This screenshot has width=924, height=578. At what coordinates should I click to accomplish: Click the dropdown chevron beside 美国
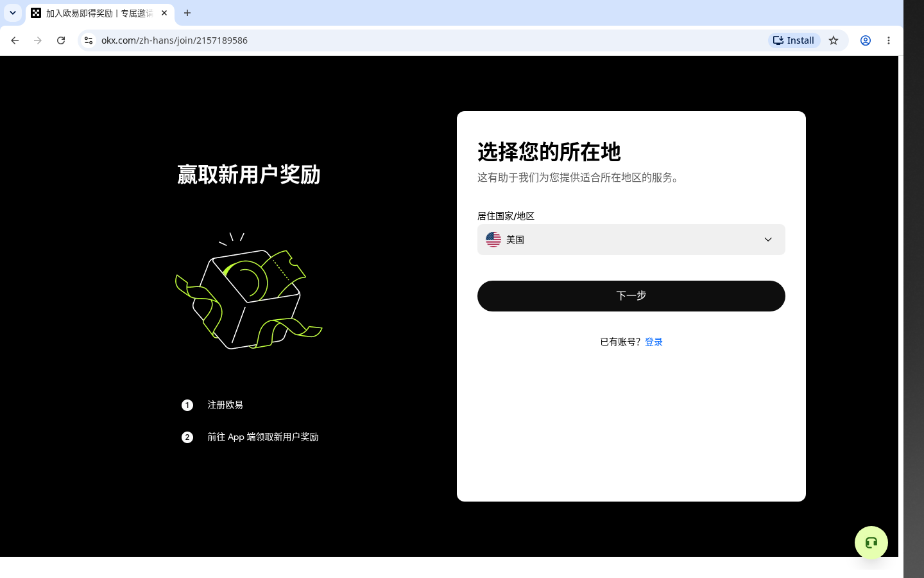768,240
